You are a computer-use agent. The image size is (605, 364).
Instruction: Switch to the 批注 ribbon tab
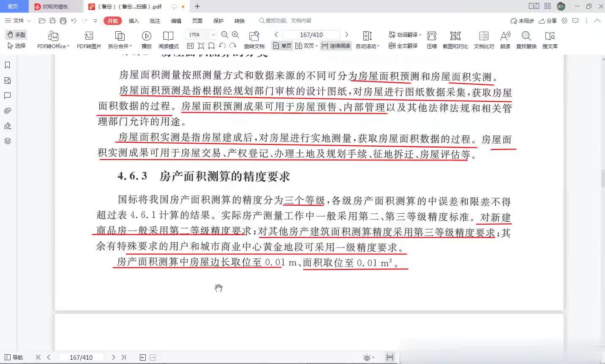(x=155, y=21)
